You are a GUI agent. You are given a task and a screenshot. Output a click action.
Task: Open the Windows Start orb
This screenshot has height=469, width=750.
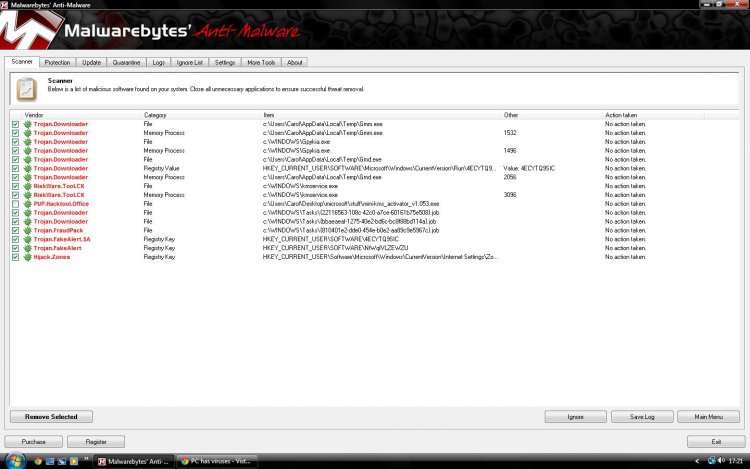coord(15,461)
